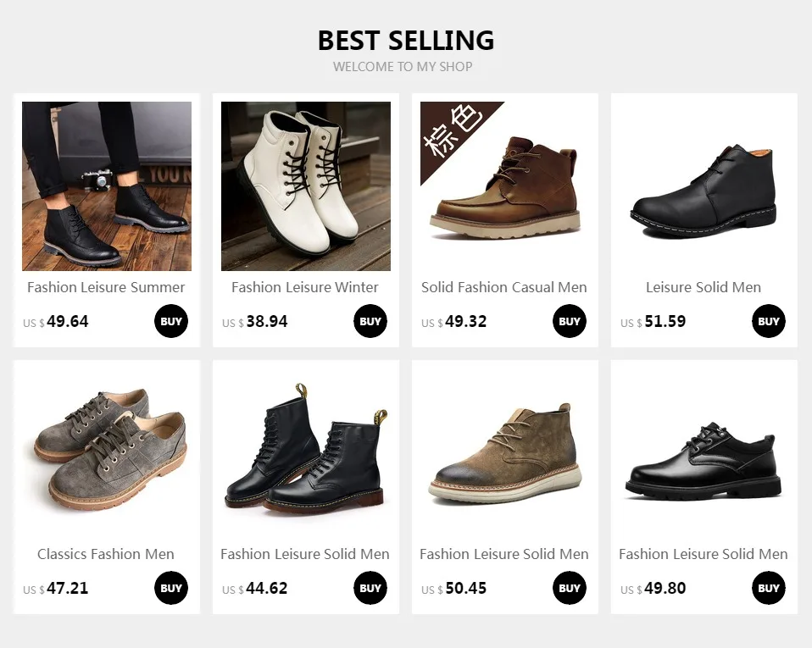Click BUY button for $47.21 classics shoes
This screenshot has width=812, height=648.
(x=171, y=588)
